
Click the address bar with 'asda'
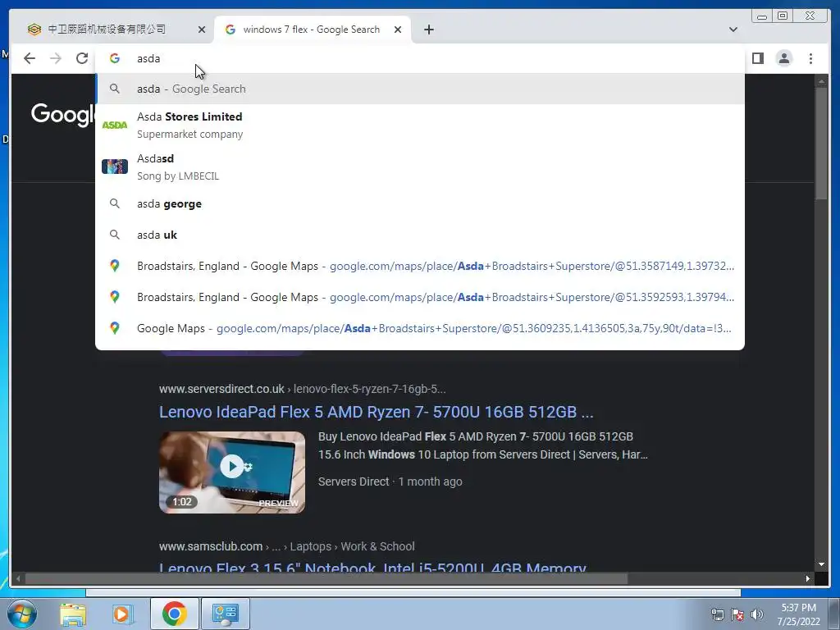pos(421,58)
